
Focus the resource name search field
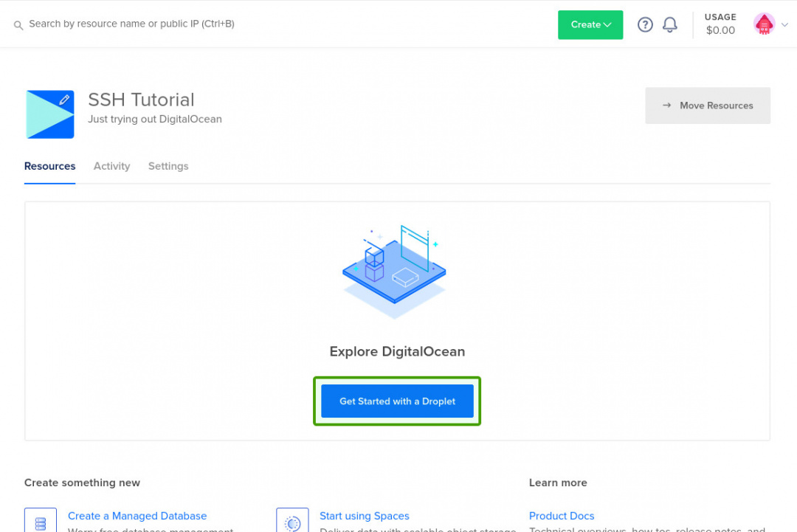coord(131,24)
